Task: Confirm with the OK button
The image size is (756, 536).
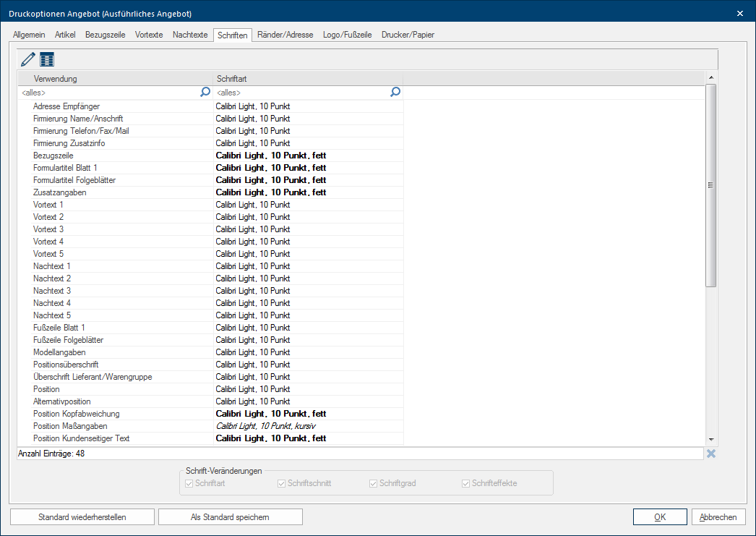Action: (x=660, y=517)
